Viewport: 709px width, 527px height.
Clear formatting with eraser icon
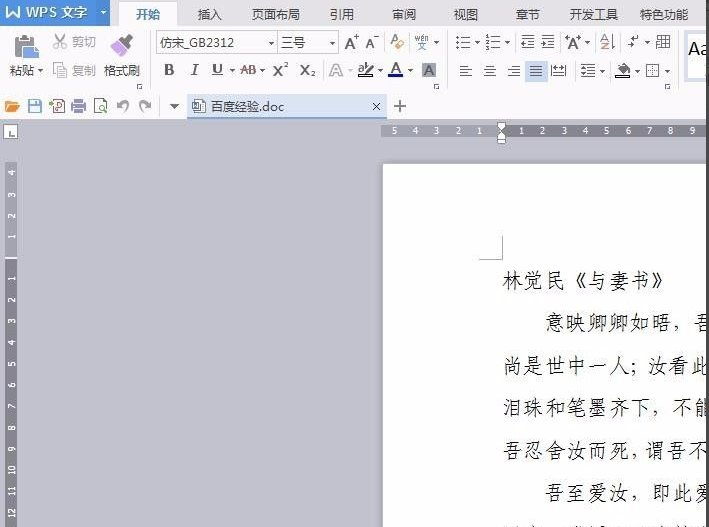(x=397, y=42)
